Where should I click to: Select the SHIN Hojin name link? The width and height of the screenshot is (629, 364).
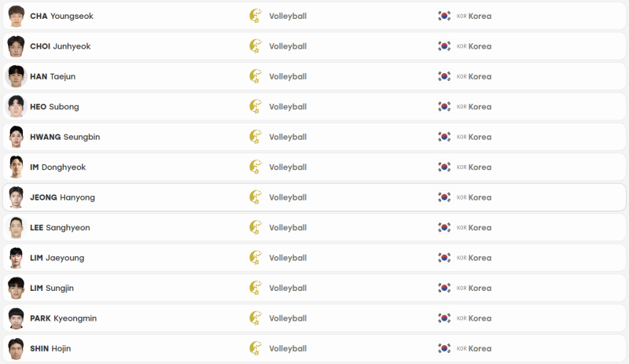(x=50, y=348)
